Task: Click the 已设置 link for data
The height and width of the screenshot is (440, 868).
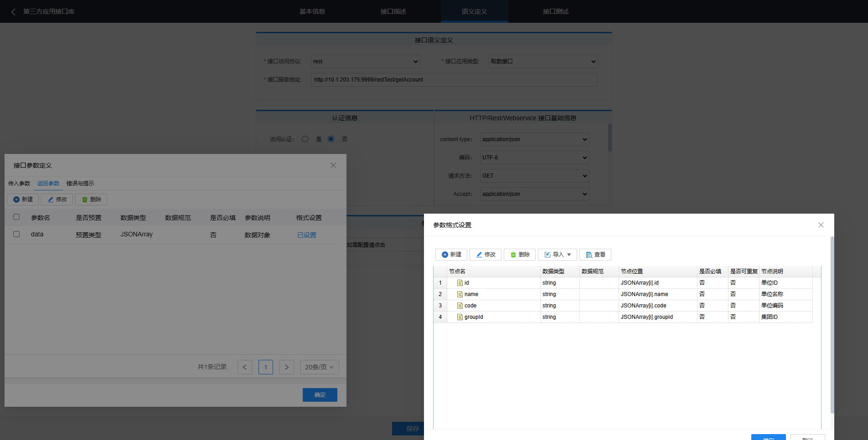Action: click(307, 235)
